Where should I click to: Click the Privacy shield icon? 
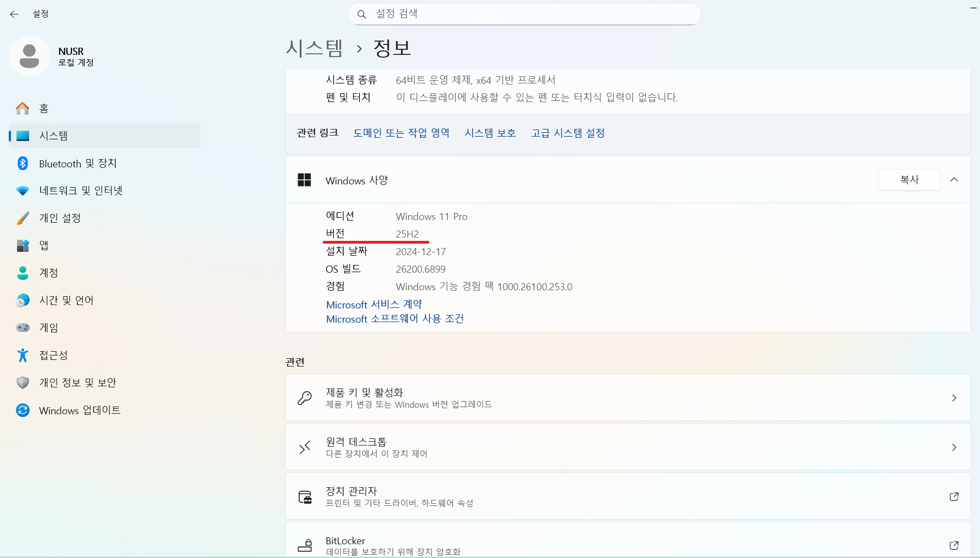pyautogui.click(x=23, y=382)
